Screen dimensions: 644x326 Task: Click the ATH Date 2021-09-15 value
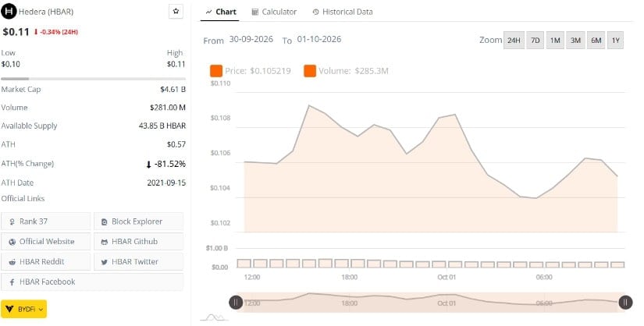point(166,182)
